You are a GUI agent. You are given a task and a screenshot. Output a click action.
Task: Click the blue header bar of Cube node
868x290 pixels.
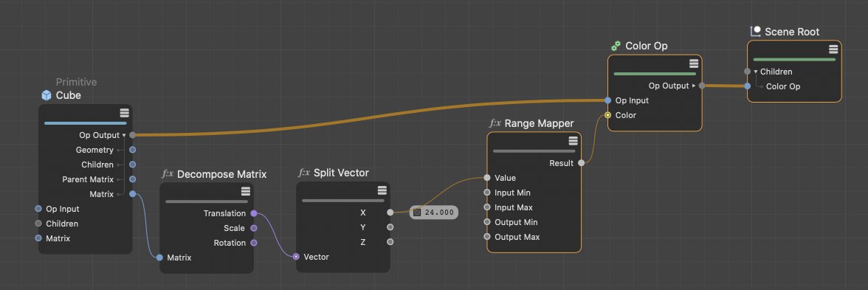click(86, 122)
